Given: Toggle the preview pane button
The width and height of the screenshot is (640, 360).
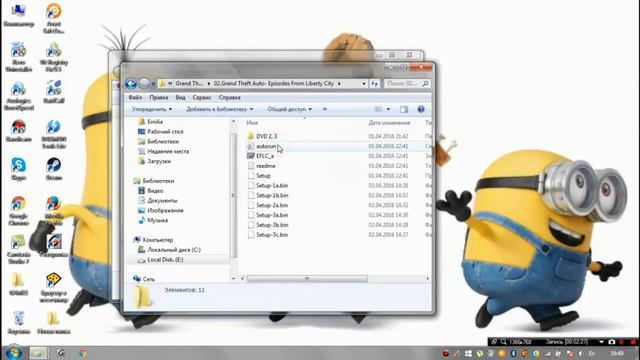Looking at the screenshot, I should (x=404, y=109).
